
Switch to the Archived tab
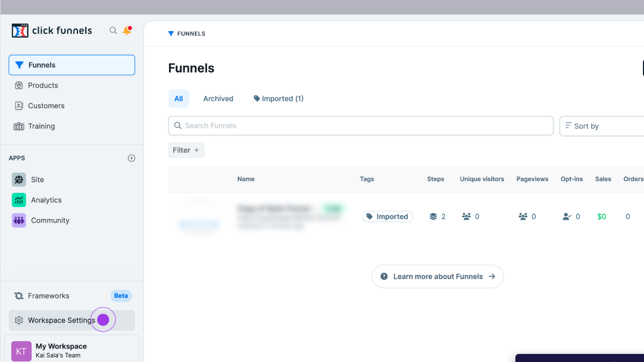(x=218, y=99)
